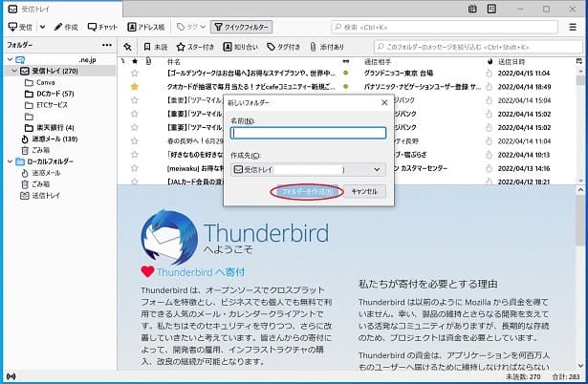Open the column picker icon

point(579,61)
